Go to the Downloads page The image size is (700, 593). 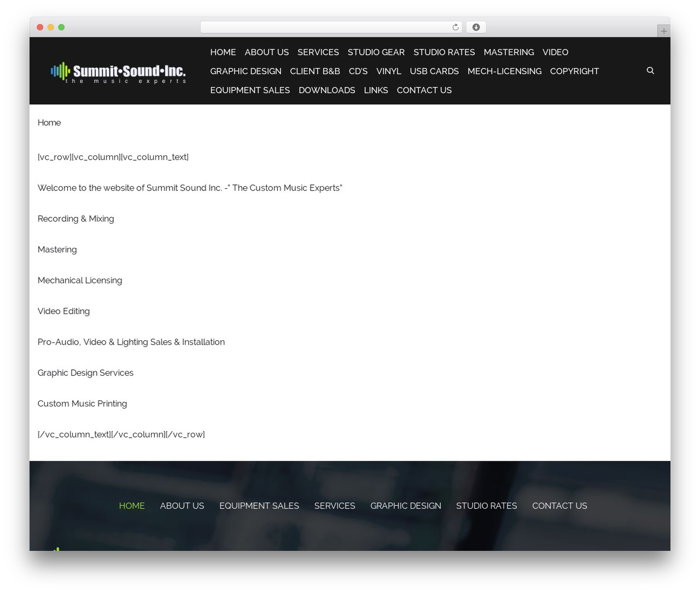tap(327, 90)
